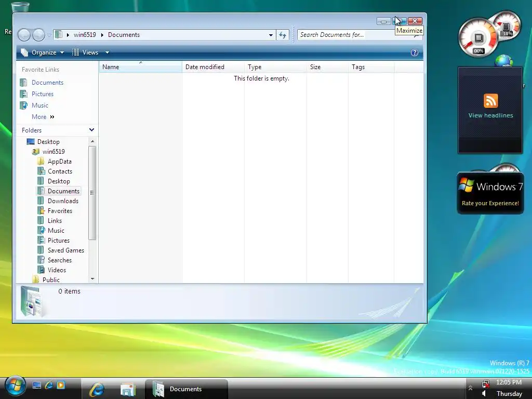
Task: Sort by the Tags column header
Action: click(371, 67)
